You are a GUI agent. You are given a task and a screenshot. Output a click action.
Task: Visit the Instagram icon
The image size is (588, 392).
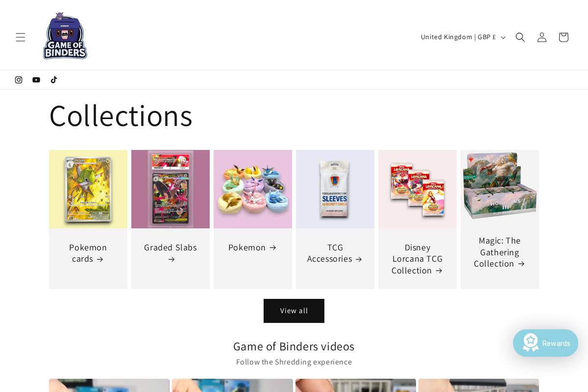pos(19,80)
